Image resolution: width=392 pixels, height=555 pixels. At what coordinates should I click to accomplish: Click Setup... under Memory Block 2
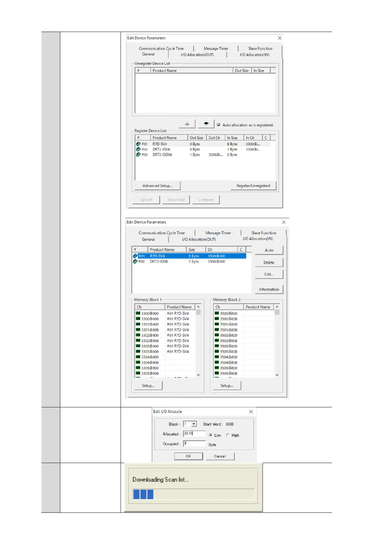point(227,386)
